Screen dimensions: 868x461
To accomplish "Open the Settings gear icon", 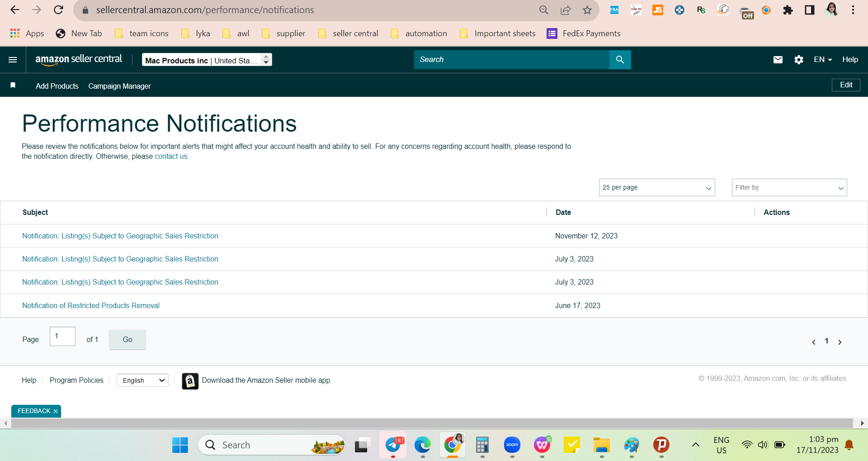I will click(799, 60).
